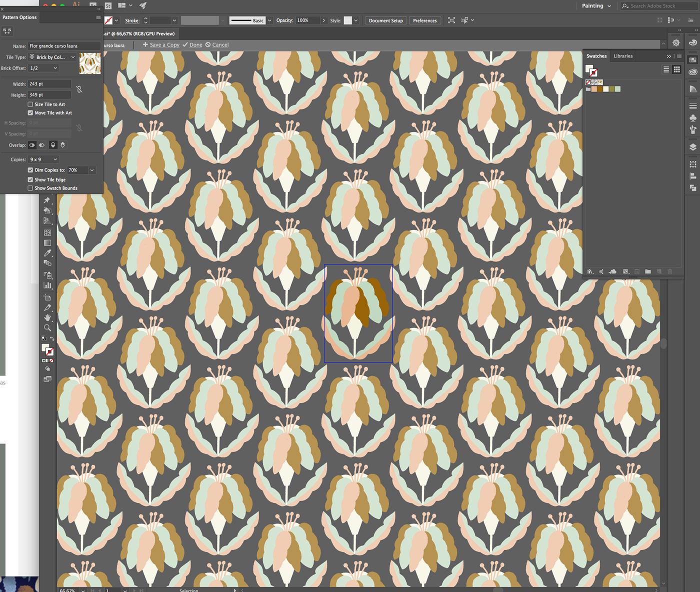This screenshot has width=700, height=592.
Task: Open the Brushes panel icon
Action: pos(692,129)
